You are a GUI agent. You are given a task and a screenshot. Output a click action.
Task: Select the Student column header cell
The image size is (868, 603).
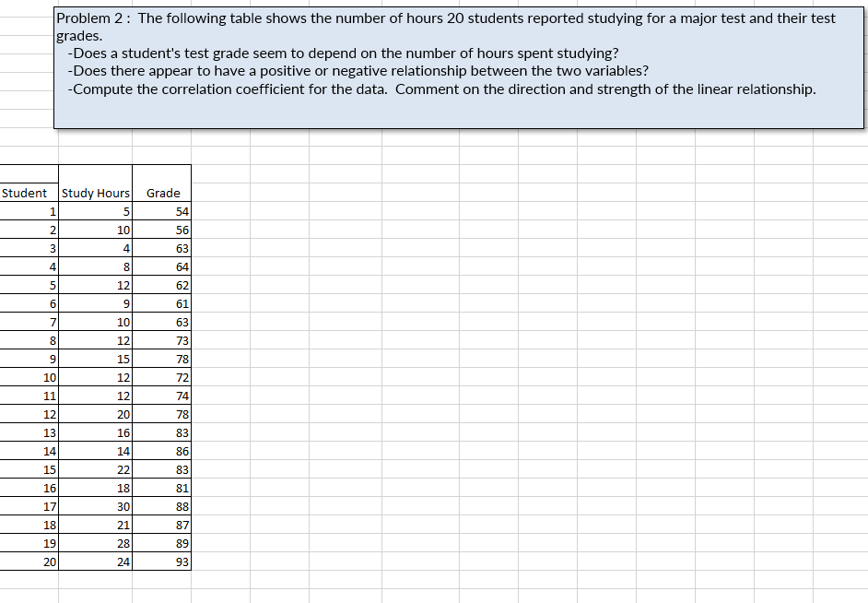point(28,193)
